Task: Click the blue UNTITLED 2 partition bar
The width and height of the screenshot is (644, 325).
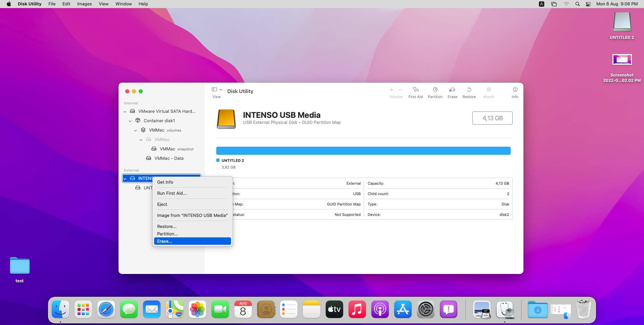Action: click(363, 151)
